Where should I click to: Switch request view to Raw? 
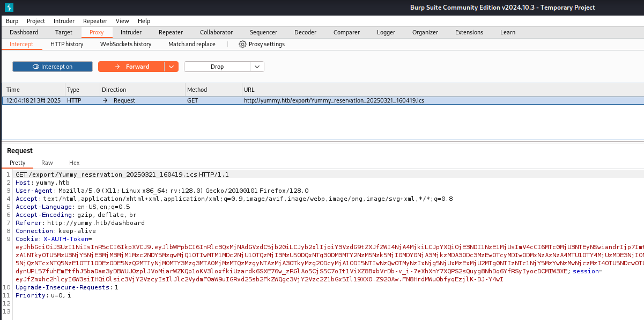coord(47,163)
